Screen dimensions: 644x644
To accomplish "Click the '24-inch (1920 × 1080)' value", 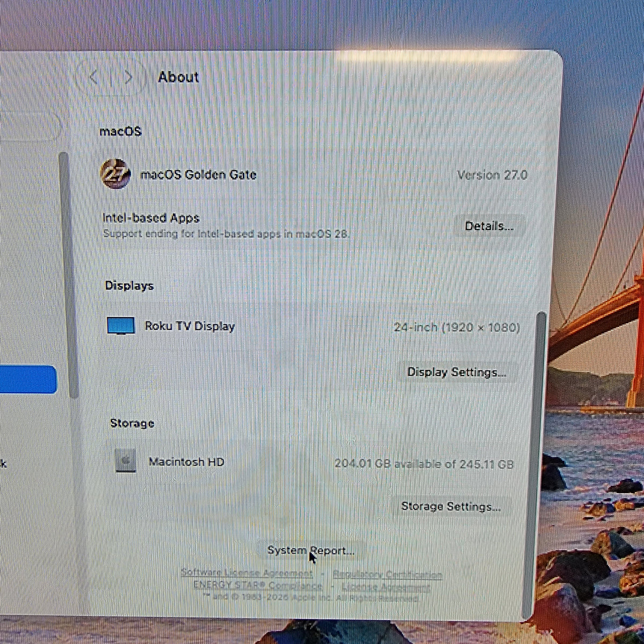I will [457, 327].
